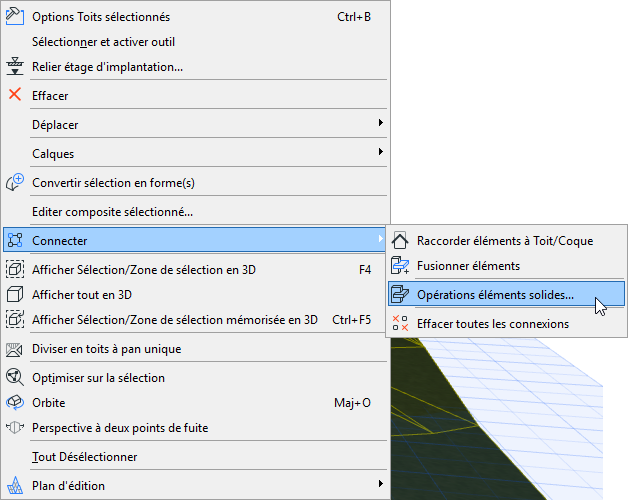Open Options Toits sélectionnés
The width and height of the screenshot is (628, 500).
tap(195, 17)
